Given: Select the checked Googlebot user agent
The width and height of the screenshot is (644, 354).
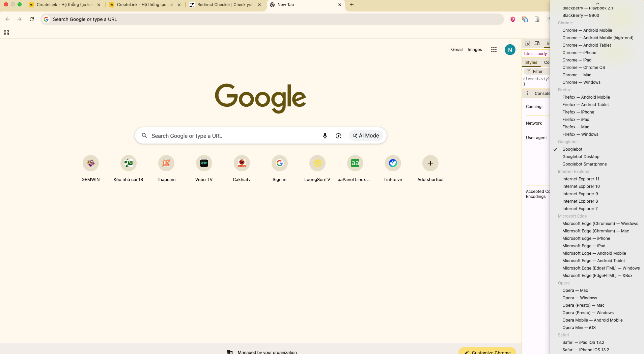Looking at the screenshot, I should tap(572, 149).
